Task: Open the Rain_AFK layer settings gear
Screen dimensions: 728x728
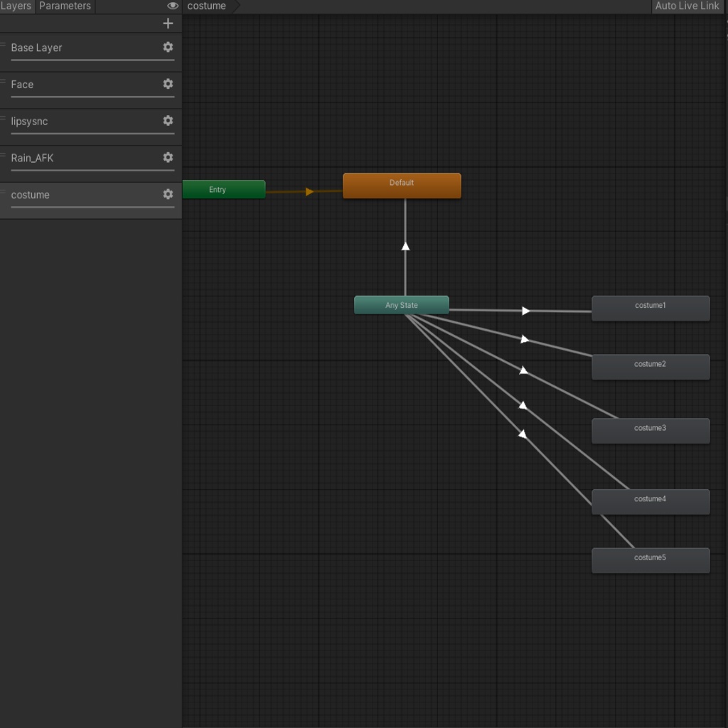Action: (x=168, y=157)
